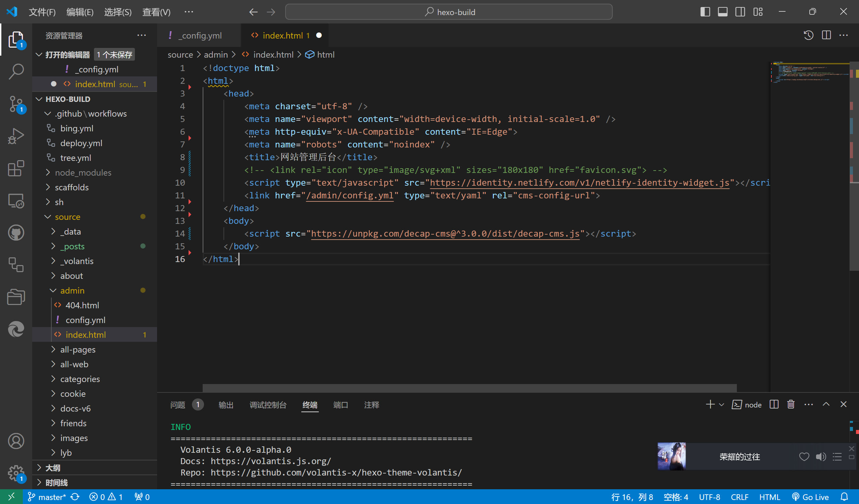The image size is (859, 504).
Task: Switch to the 问题 problems panel tab
Action: (x=178, y=405)
